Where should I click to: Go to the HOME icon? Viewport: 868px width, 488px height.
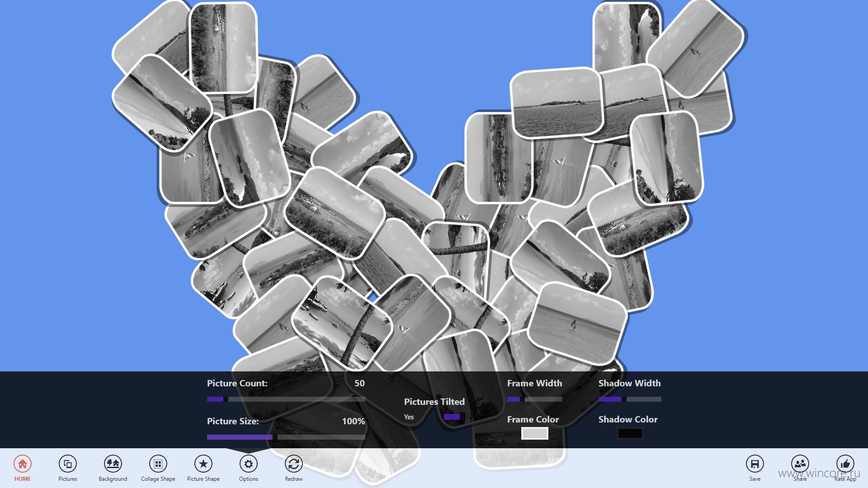point(23,464)
